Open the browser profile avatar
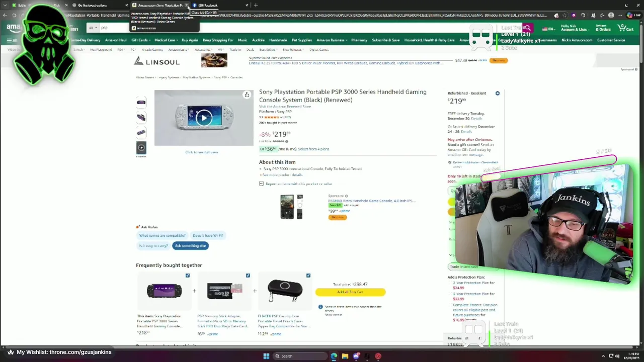This screenshot has height=362, width=644. pos(611,15)
